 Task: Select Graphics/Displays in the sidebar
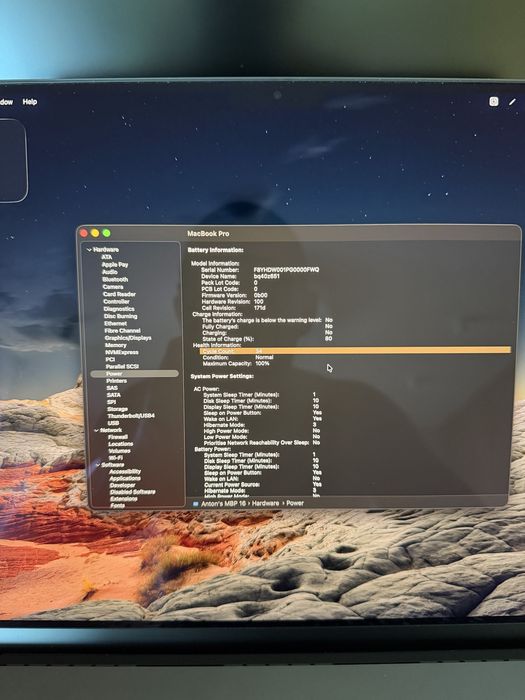coord(128,338)
